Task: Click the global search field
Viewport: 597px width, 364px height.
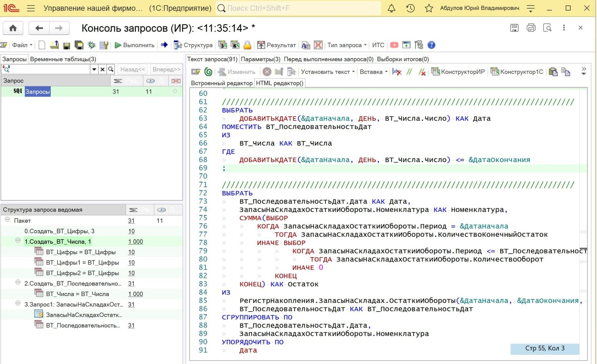Action: [x=298, y=8]
